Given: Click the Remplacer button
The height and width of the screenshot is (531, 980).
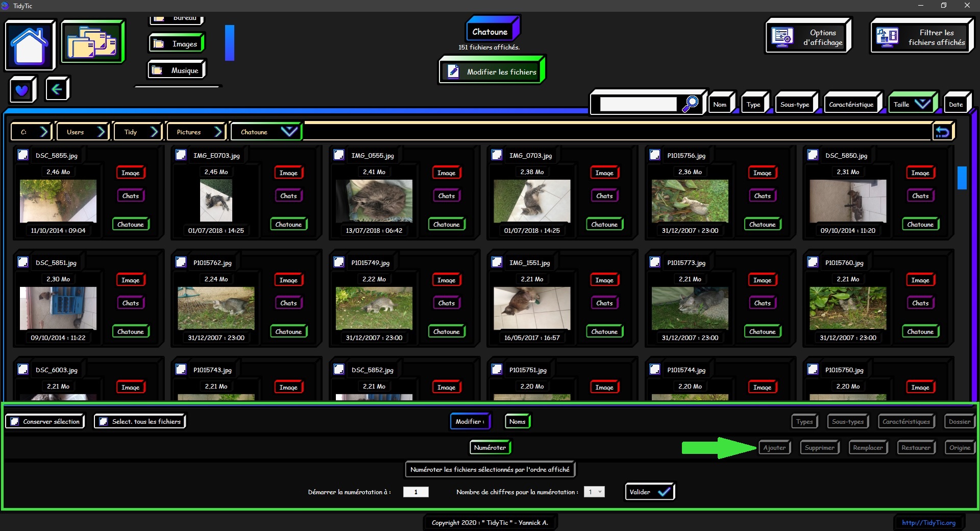Looking at the screenshot, I should click(868, 447).
